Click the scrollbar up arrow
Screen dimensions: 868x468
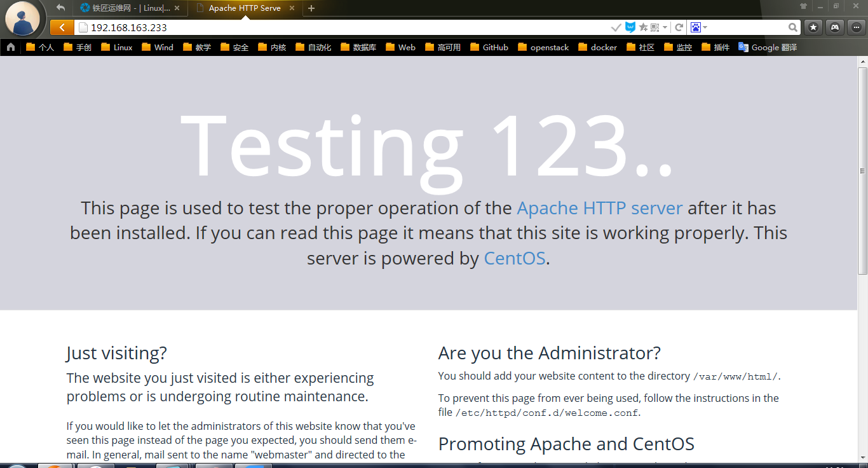[x=862, y=61]
